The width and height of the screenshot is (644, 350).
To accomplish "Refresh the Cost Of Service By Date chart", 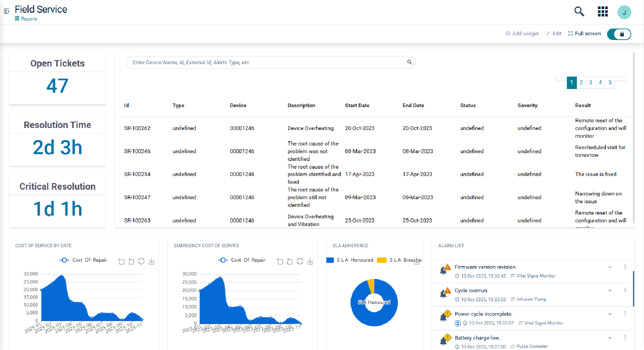I will (x=141, y=261).
